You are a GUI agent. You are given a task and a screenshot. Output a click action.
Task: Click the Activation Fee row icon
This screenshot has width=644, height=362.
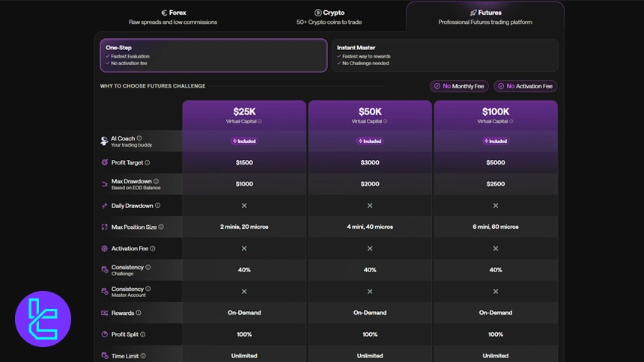coord(105,248)
